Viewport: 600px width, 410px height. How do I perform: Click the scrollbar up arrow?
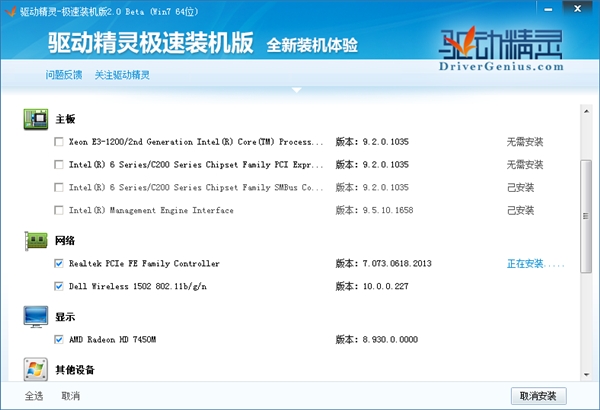pyautogui.click(x=586, y=111)
